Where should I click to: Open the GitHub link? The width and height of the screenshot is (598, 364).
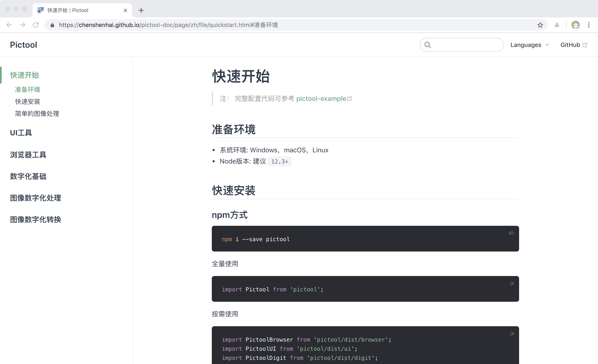573,45
